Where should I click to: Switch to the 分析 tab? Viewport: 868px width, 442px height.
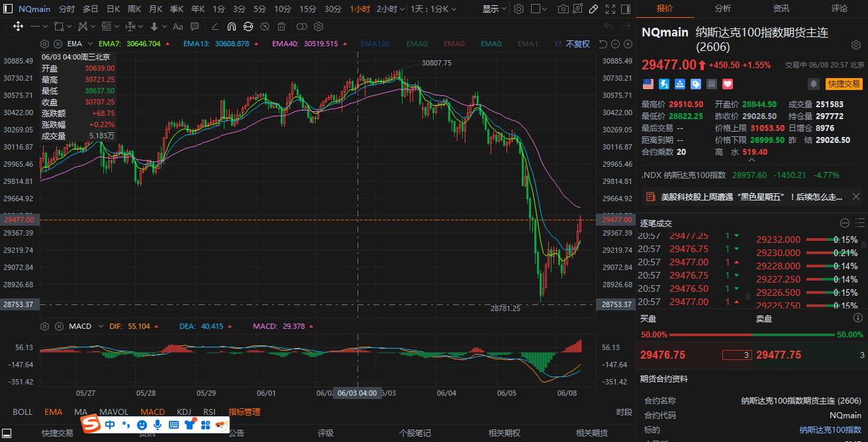click(x=722, y=8)
